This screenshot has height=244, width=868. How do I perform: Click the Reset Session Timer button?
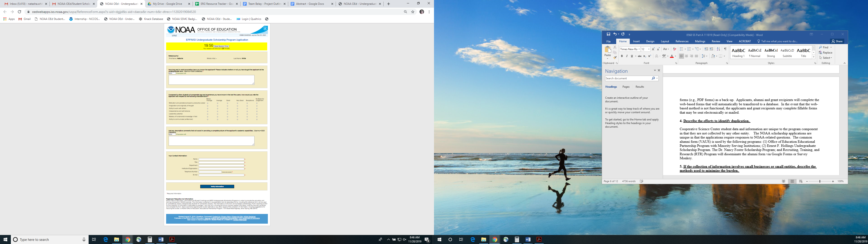(x=221, y=46)
